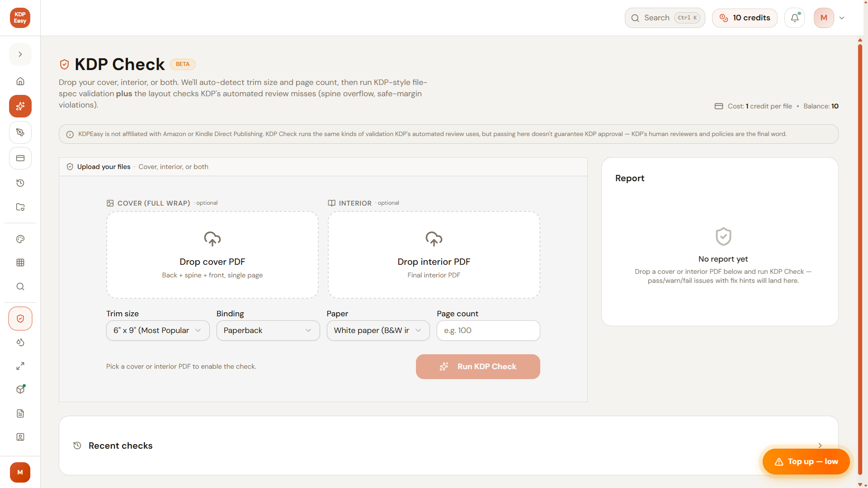The width and height of the screenshot is (868, 488).
Task: Click the 'Cost: 1 credit per file' text
Action: (x=759, y=106)
